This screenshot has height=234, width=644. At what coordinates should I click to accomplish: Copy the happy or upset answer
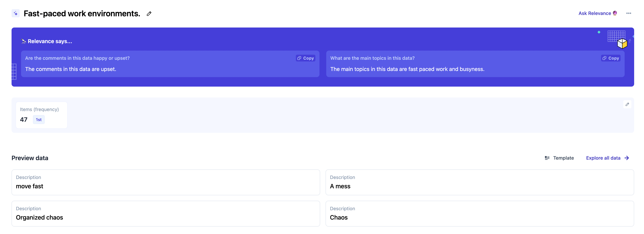[x=306, y=58]
